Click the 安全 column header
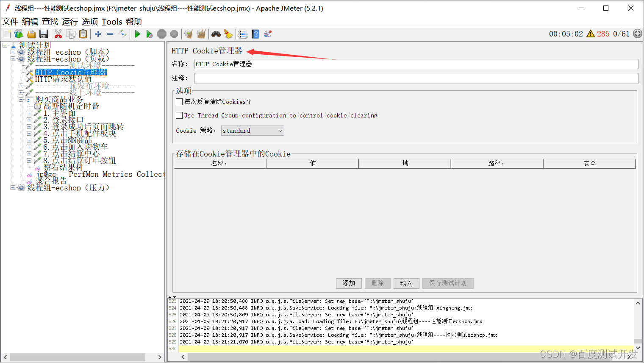This screenshot has width=644, height=363. tap(589, 164)
